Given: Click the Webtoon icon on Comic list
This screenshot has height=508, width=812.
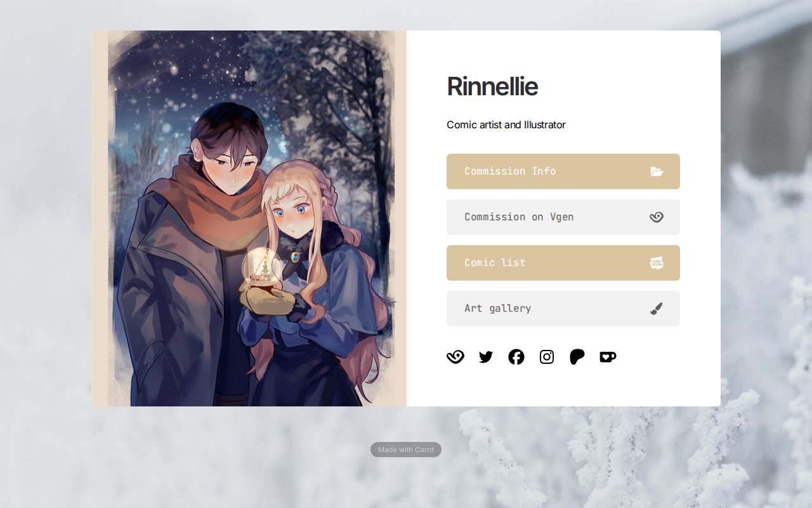Looking at the screenshot, I should pyautogui.click(x=657, y=263).
